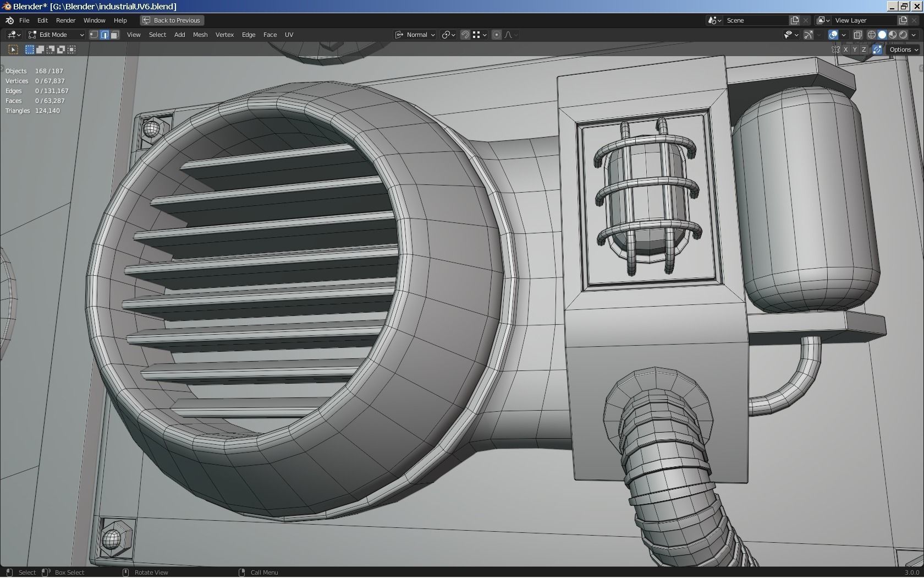The height and width of the screenshot is (578, 924).
Task: Toggle proportional editing
Action: pos(496,35)
